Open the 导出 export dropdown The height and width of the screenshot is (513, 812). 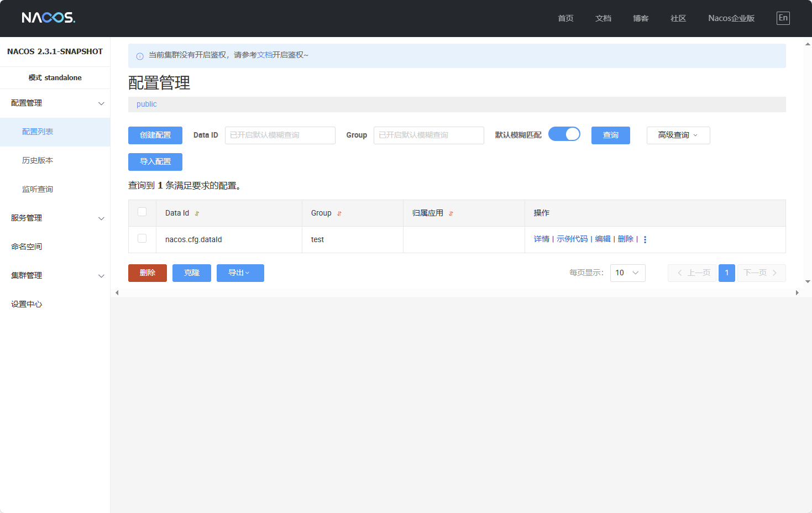click(x=240, y=273)
